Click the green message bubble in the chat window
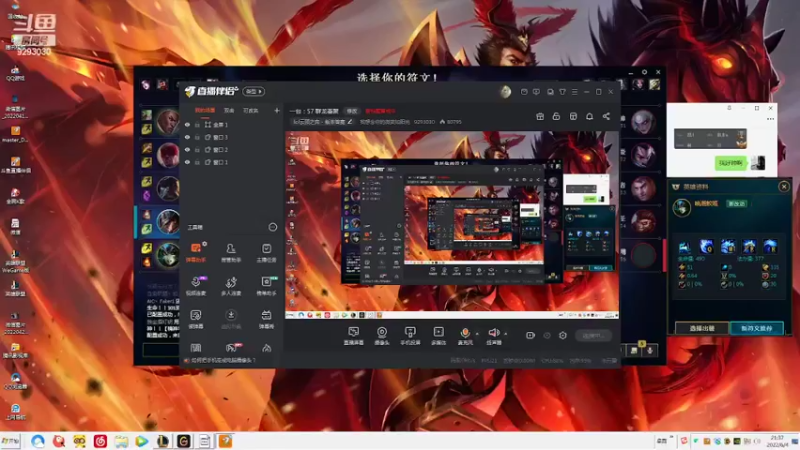Image resolution: width=800 pixels, height=450 pixels. [x=730, y=163]
